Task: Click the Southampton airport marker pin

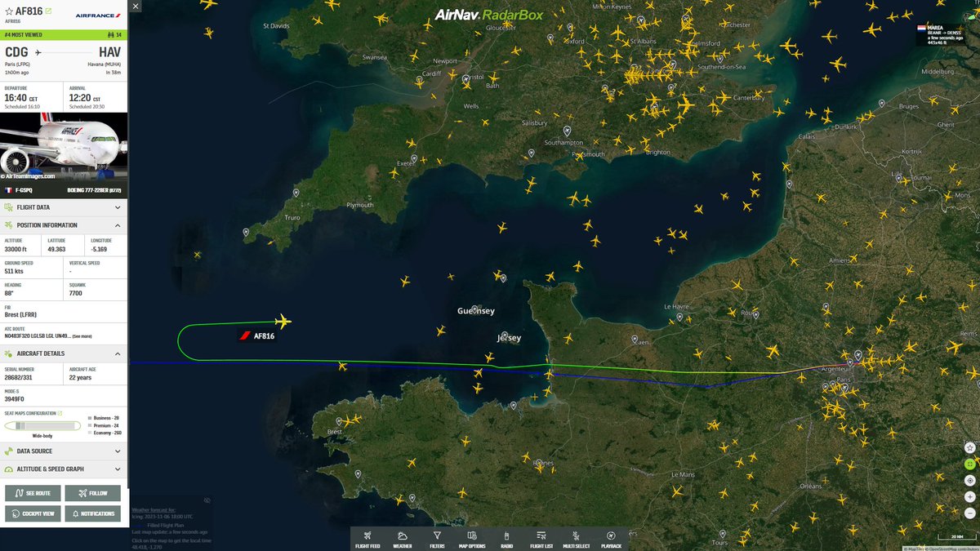Action: 568,131
